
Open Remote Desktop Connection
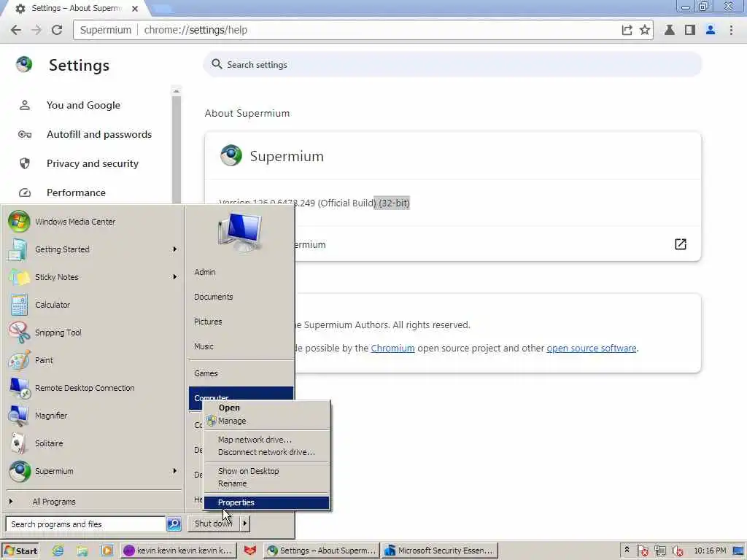[x=93, y=388]
